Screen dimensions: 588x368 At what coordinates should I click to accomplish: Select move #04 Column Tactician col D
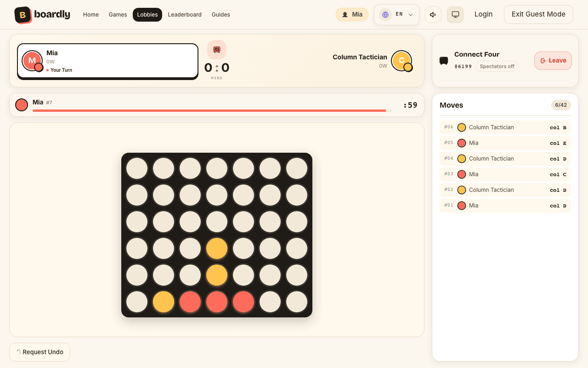505,159
